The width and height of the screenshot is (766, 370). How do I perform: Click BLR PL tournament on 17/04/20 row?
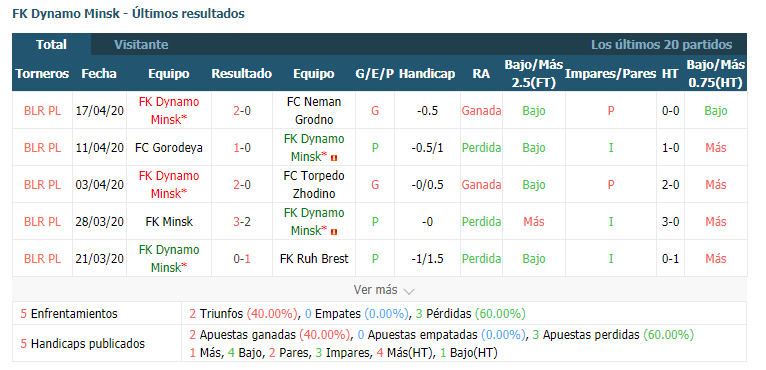point(43,111)
